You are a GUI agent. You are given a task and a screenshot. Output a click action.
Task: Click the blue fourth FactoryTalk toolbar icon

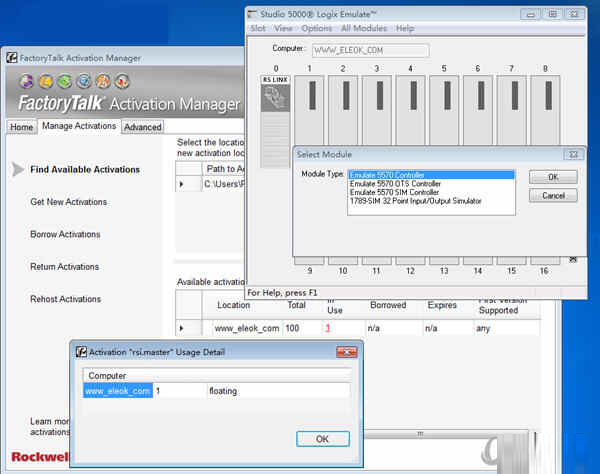click(x=82, y=81)
